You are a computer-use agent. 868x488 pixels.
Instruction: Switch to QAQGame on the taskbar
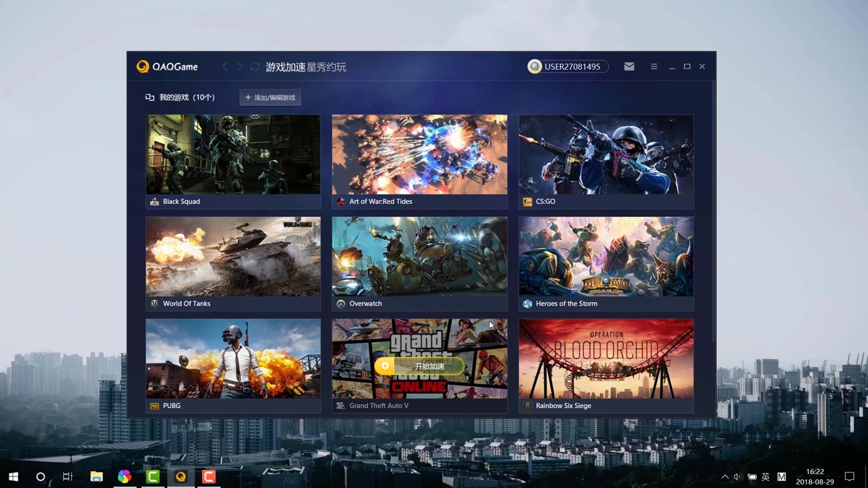[x=180, y=476]
